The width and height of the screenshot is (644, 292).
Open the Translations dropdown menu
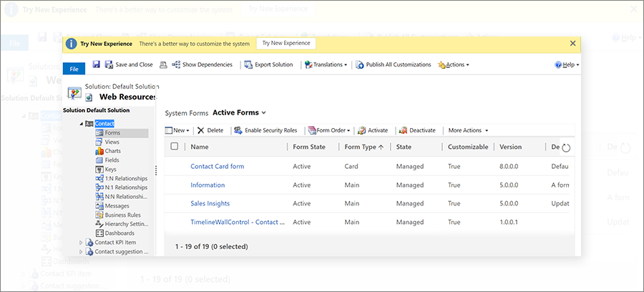coord(326,64)
